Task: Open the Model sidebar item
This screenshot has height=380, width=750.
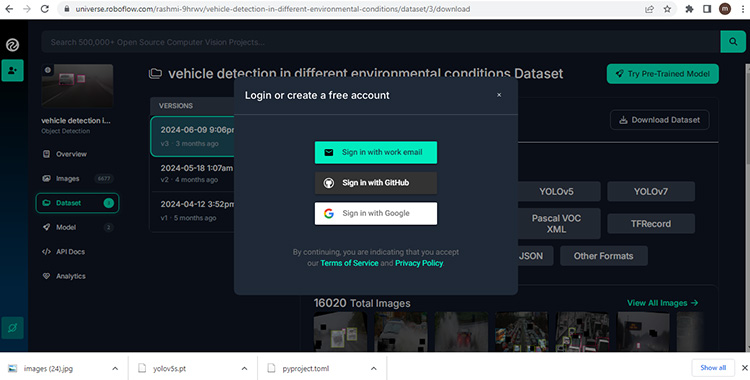Action: coord(77,227)
